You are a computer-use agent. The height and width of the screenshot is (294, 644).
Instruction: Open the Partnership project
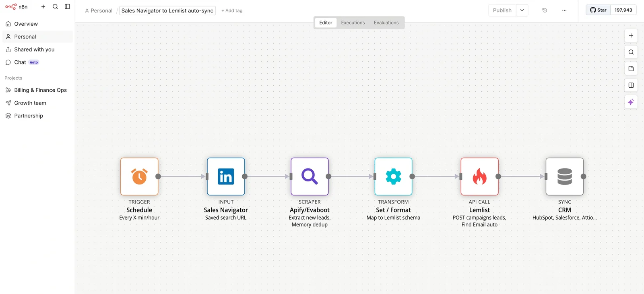(37, 116)
